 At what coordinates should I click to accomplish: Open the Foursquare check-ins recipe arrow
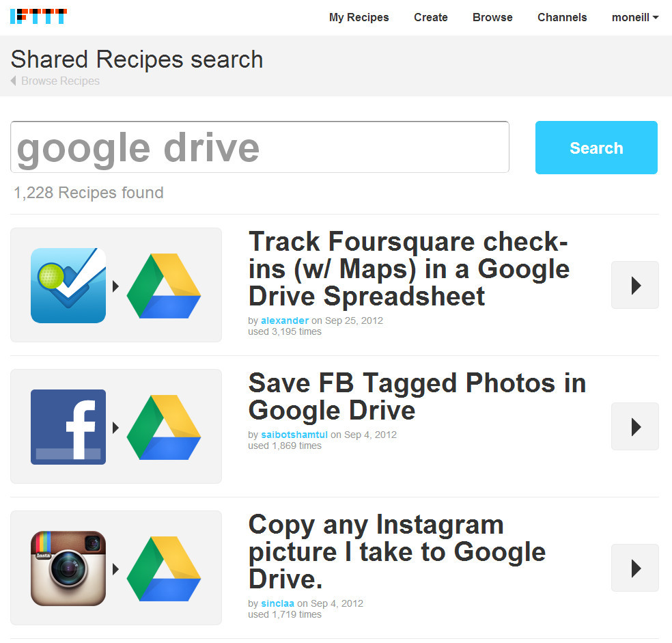634,285
